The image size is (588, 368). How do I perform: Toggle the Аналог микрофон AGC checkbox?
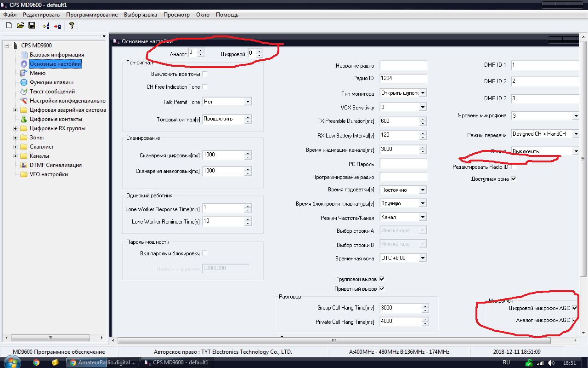[x=574, y=320]
